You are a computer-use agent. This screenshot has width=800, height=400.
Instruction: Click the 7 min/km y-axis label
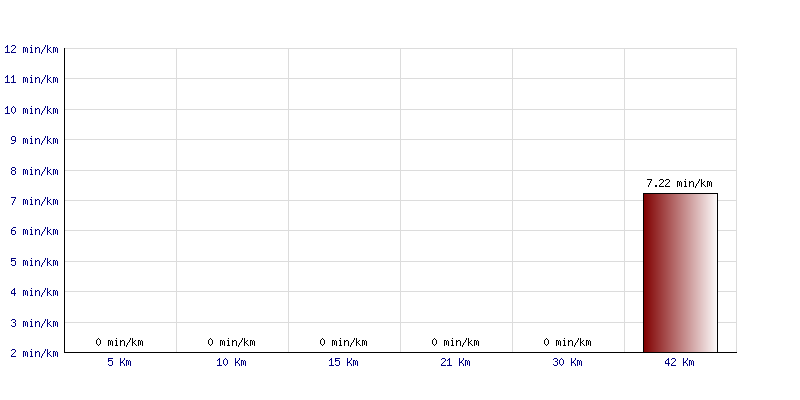pyautogui.click(x=34, y=202)
